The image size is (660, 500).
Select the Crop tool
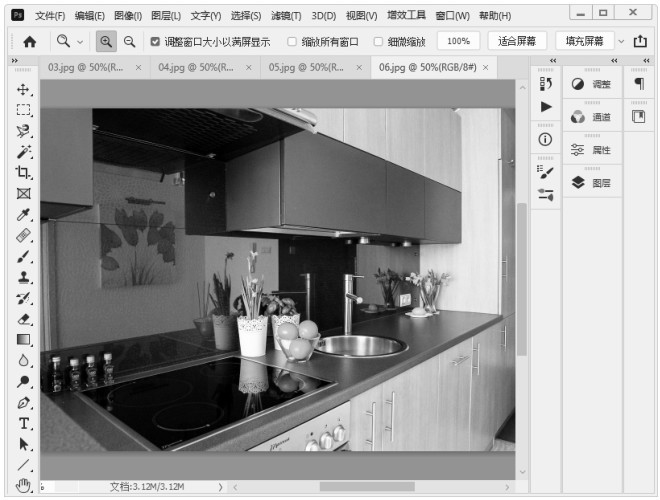tap(23, 173)
